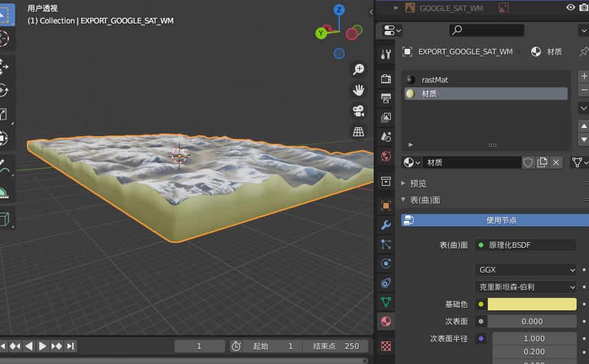
Task: Open the Texture properties checkerboard tab
Action: coord(386,346)
